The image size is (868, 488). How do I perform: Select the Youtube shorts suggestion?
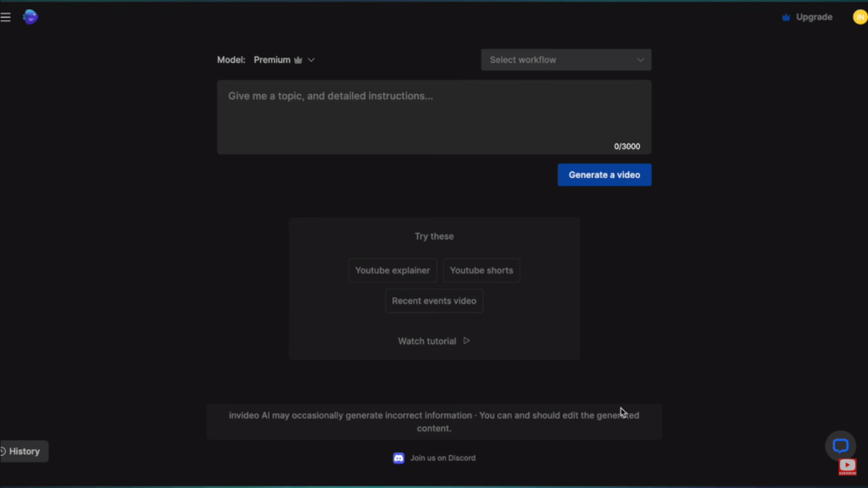pos(481,270)
